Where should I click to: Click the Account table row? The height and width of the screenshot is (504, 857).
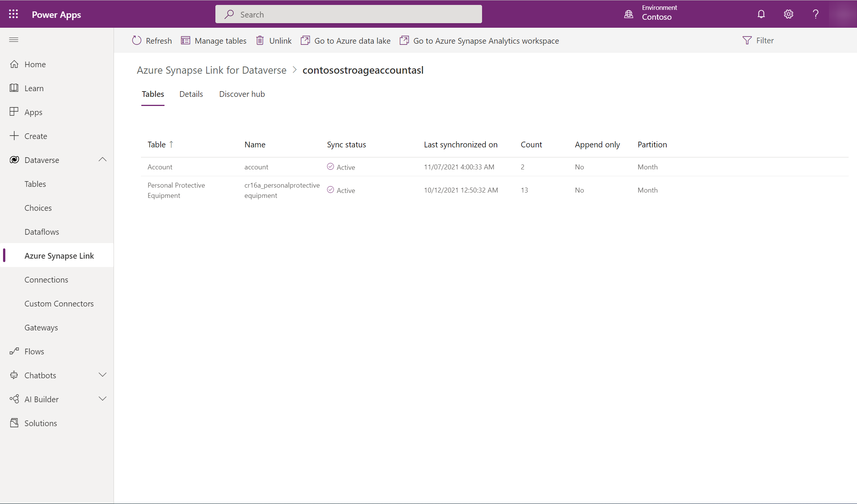click(160, 166)
